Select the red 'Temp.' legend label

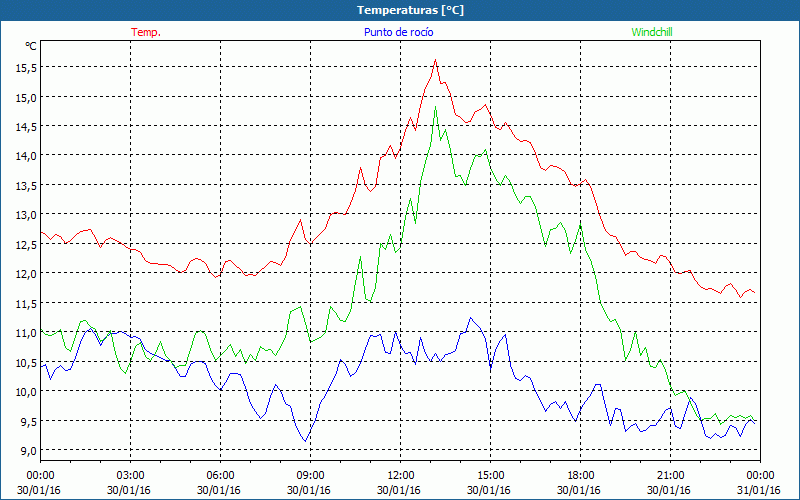pyautogui.click(x=146, y=32)
